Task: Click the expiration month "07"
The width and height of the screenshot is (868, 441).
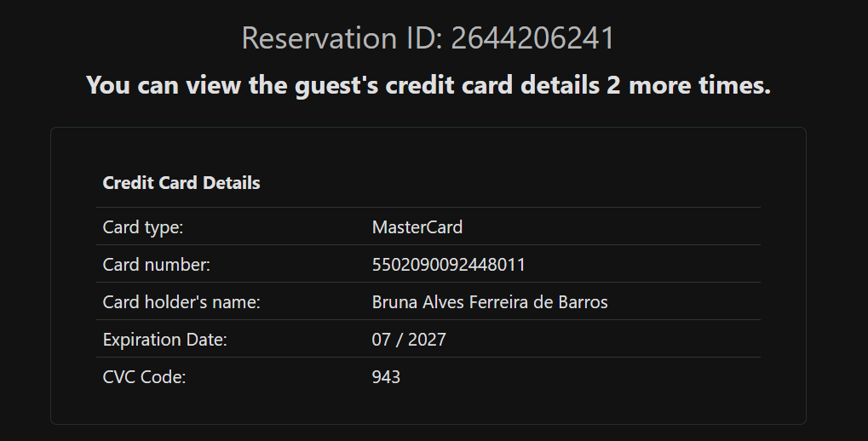Action: click(381, 340)
